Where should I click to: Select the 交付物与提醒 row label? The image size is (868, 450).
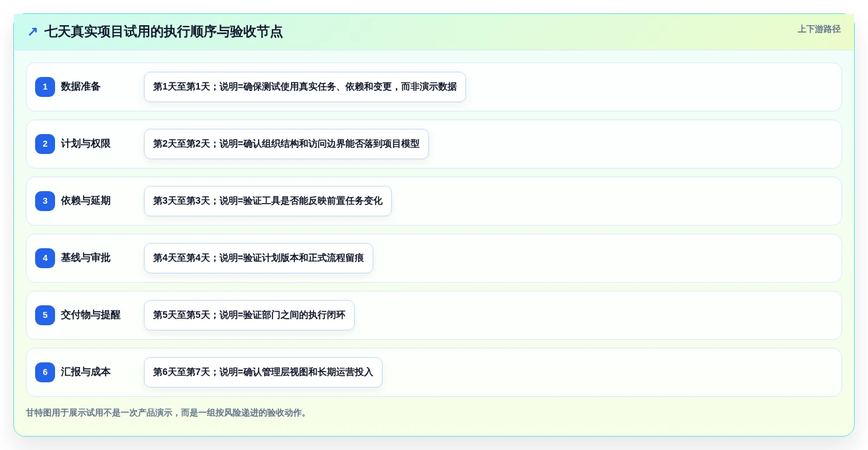pos(91,315)
